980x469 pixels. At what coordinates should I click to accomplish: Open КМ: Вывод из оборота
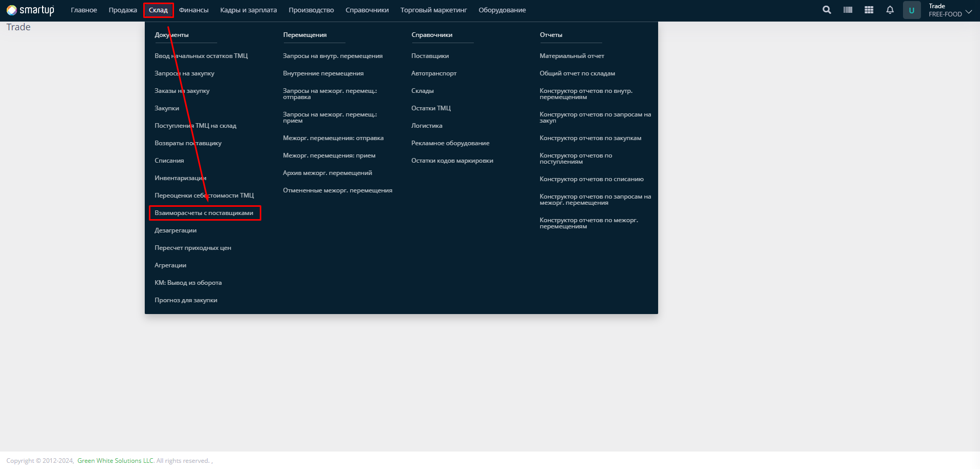(x=188, y=283)
